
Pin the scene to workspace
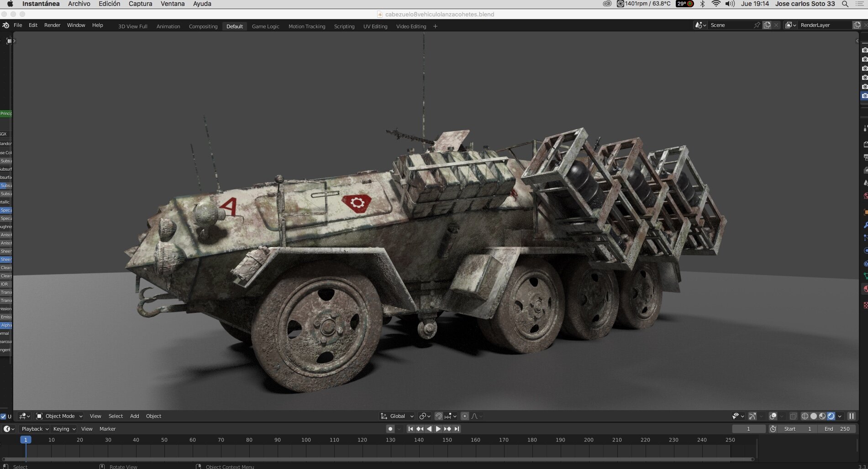tap(757, 25)
